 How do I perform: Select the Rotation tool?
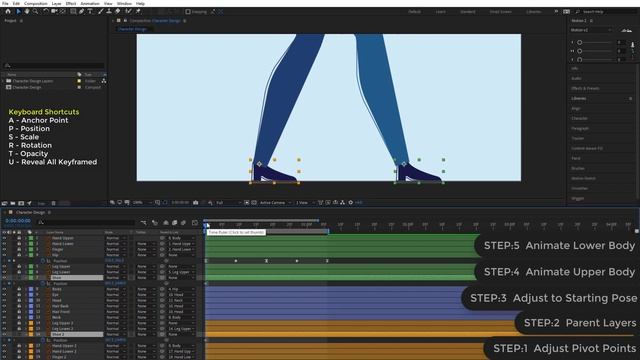coord(46,12)
